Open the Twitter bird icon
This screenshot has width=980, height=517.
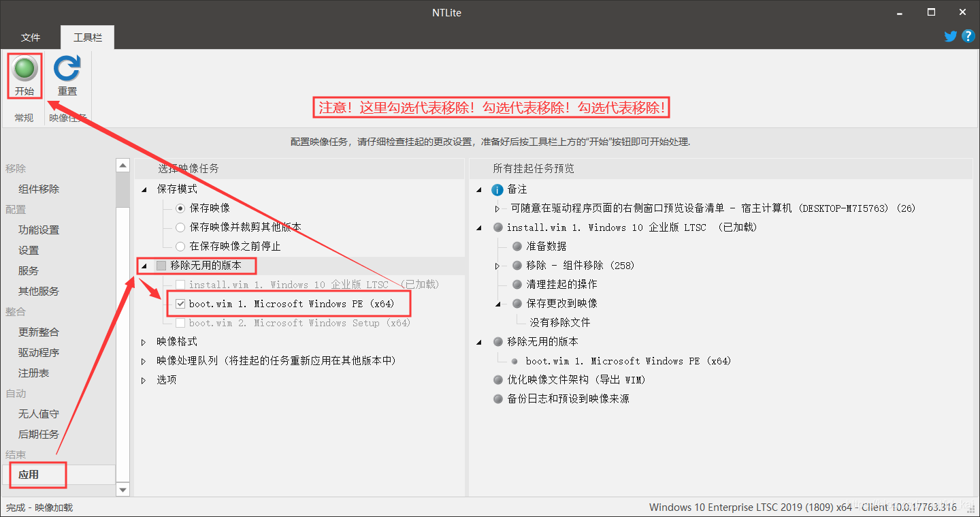coord(951,36)
